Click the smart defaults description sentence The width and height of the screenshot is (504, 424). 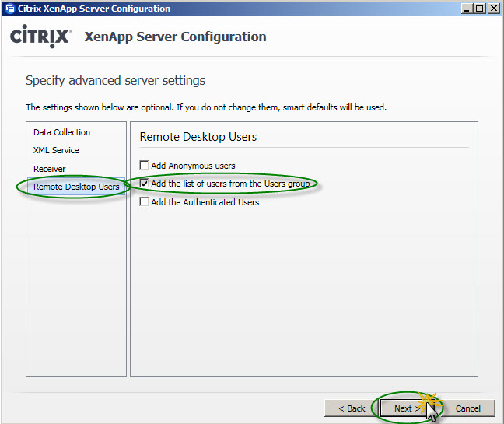tap(206, 107)
